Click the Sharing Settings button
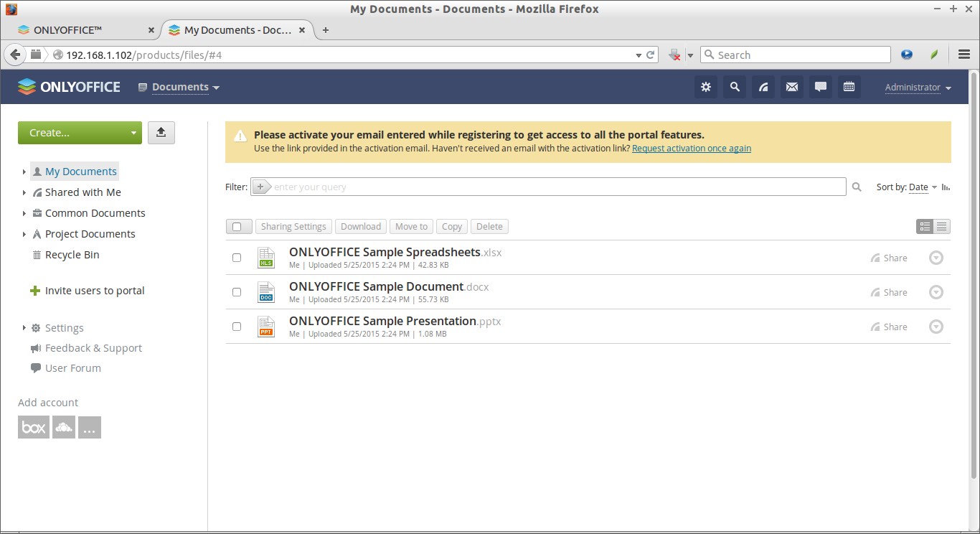Viewport: 980px width, 534px height. coord(293,227)
